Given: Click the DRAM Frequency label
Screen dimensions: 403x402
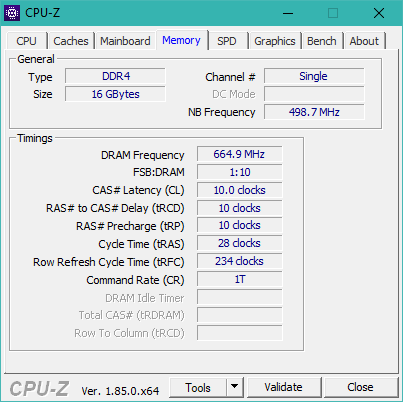Looking at the screenshot, I should [x=142, y=155].
